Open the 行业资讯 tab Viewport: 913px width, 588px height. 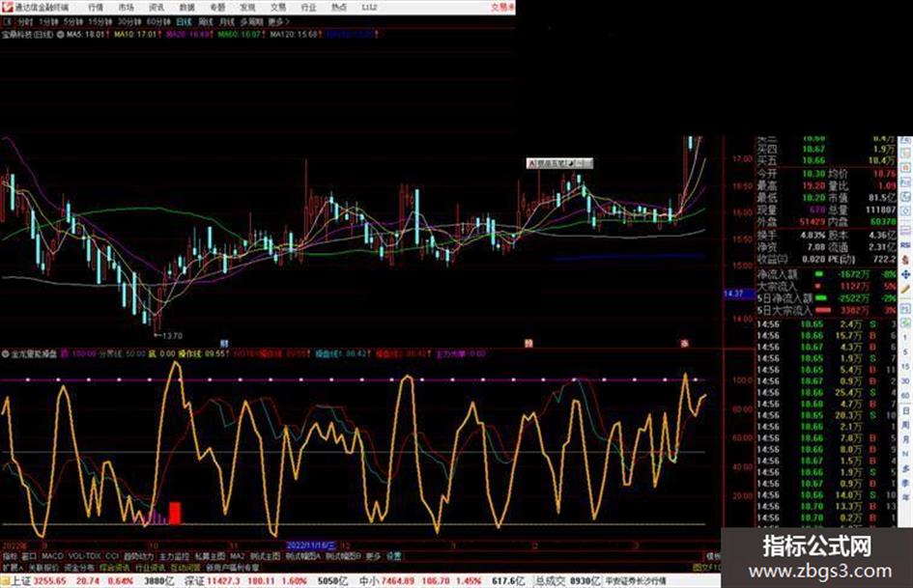150,567
